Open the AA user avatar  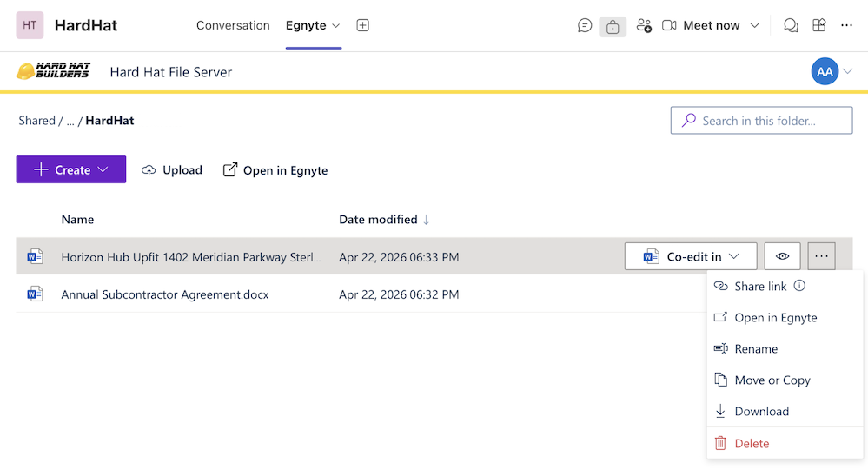[x=825, y=71]
